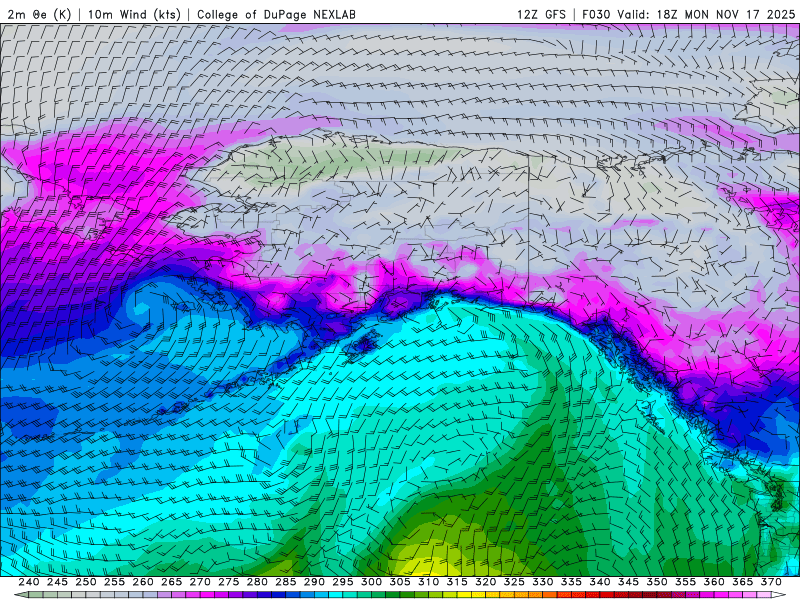Select the 310 color scale label

coord(429,582)
